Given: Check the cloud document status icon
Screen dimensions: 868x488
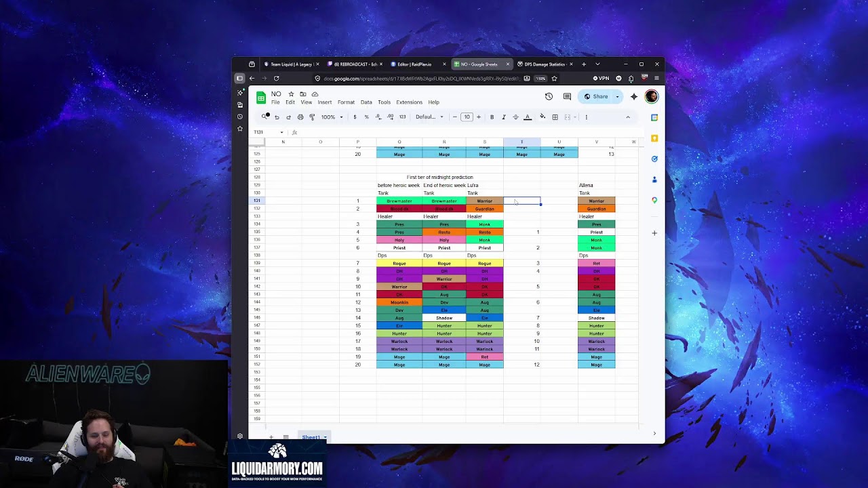Looking at the screenshot, I should (x=315, y=94).
